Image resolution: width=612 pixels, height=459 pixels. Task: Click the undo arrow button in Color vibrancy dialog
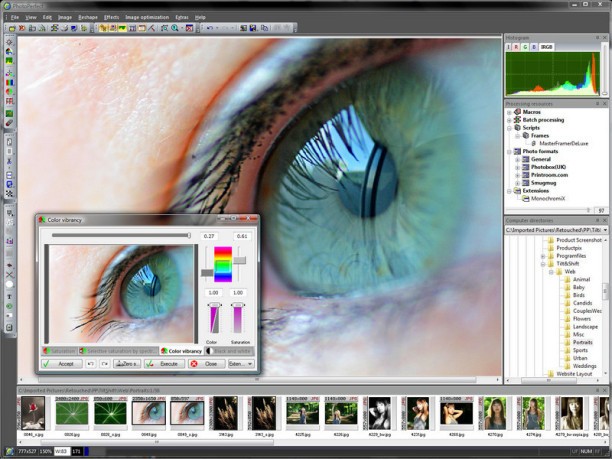coord(91,364)
